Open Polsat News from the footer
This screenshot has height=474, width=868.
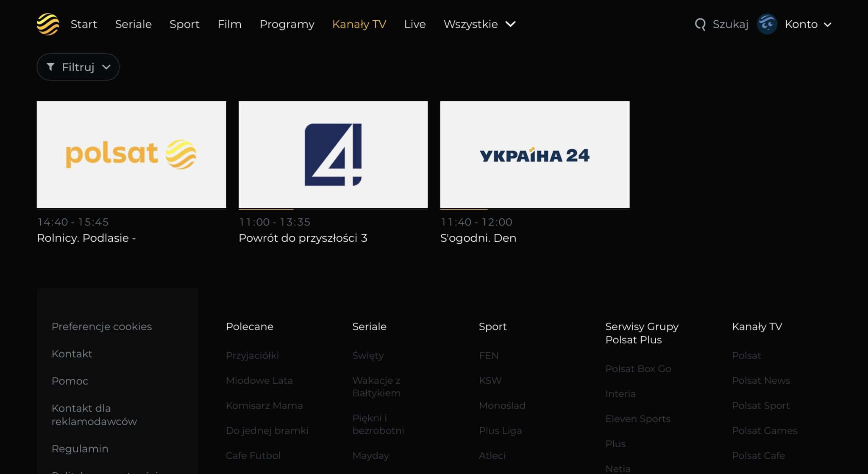(x=761, y=380)
